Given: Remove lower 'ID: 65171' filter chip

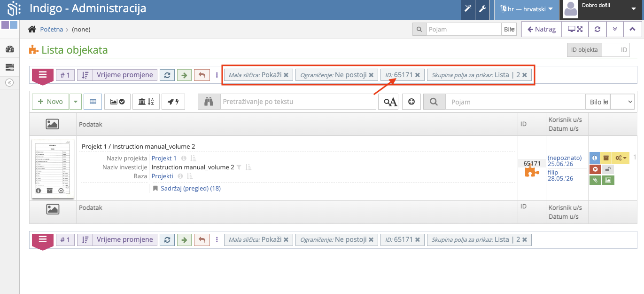Looking at the screenshot, I should click(x=417, y=239).
